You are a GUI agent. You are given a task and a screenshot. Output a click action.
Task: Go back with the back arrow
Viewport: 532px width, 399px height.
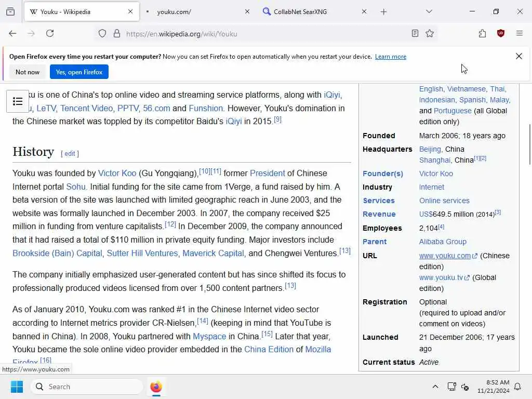[12, 34]
